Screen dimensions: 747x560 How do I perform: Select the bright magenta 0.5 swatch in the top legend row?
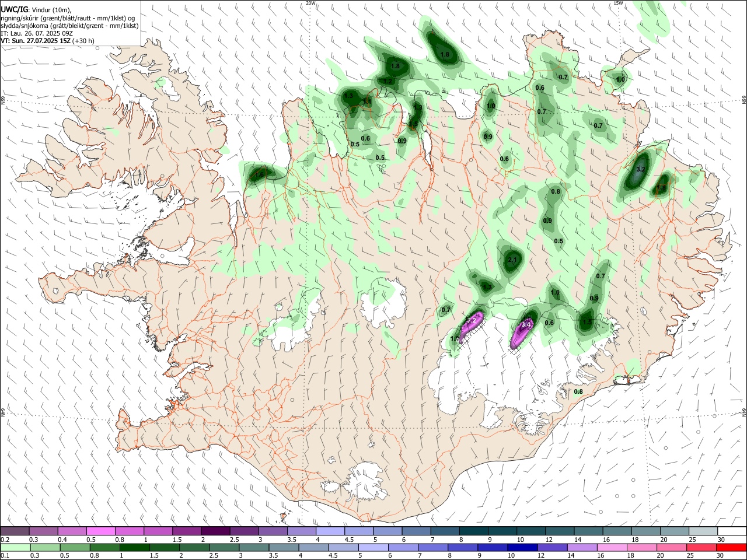100,531
